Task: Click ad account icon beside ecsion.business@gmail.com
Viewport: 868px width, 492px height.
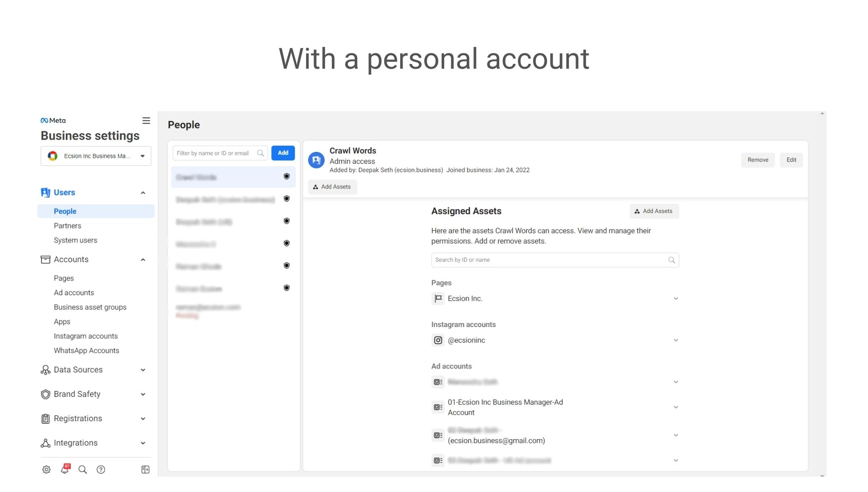Action: click(438, 435)
